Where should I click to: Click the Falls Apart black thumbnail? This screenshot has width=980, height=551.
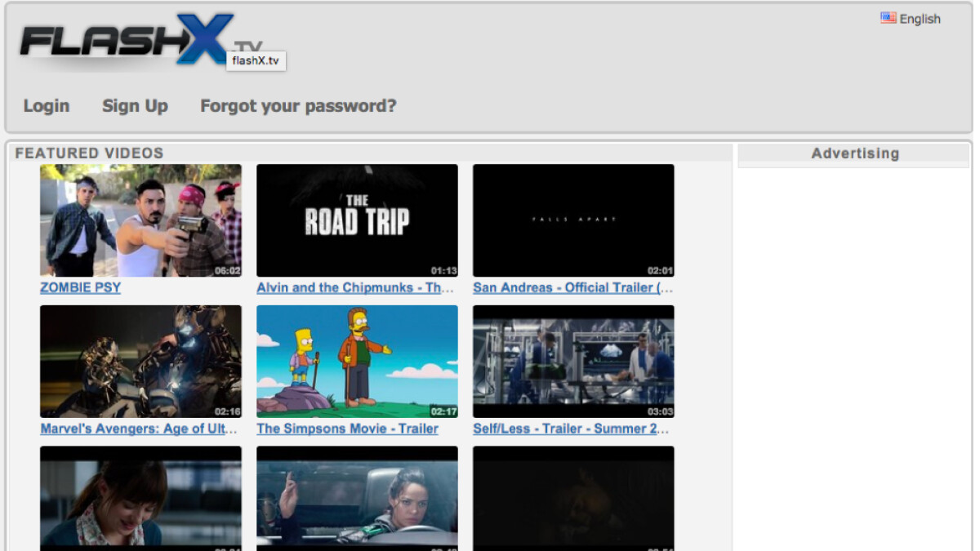pos(573,220)
